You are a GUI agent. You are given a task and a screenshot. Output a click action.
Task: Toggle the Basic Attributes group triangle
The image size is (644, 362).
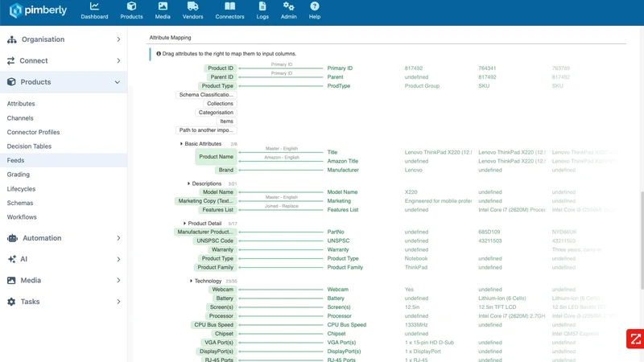click(181, 144)
